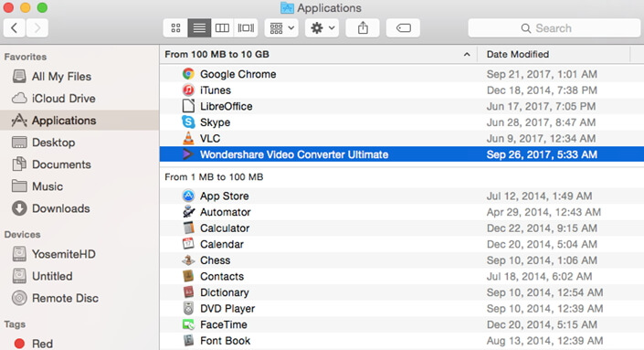Click date 'Jun 28, 2017, 8:47 AM'
This screenshot has height=350, width=644.
541,122
